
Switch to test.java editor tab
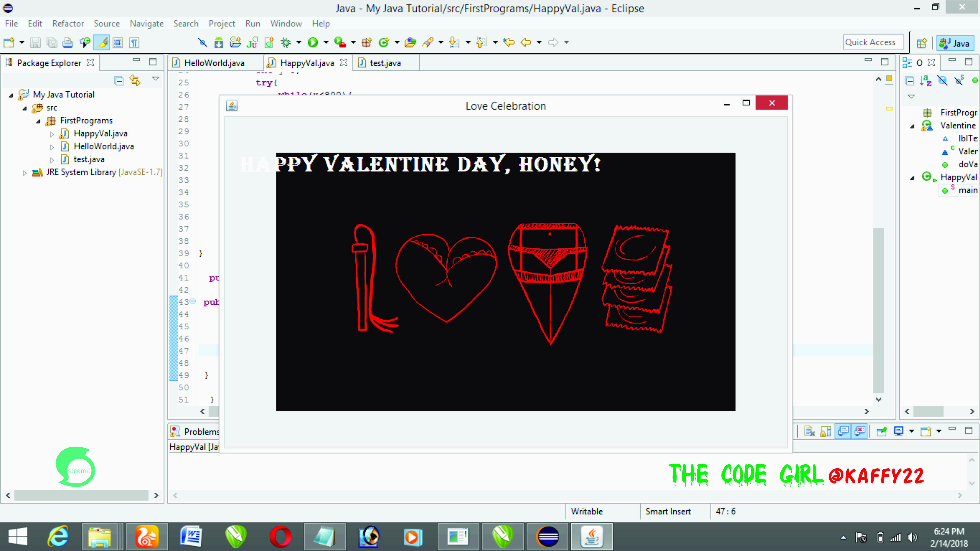pyautogui.click(x=385, y=63)
